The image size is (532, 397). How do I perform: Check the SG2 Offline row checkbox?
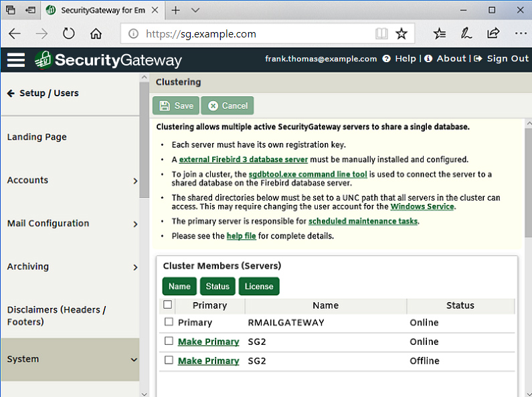click(169, 360)
